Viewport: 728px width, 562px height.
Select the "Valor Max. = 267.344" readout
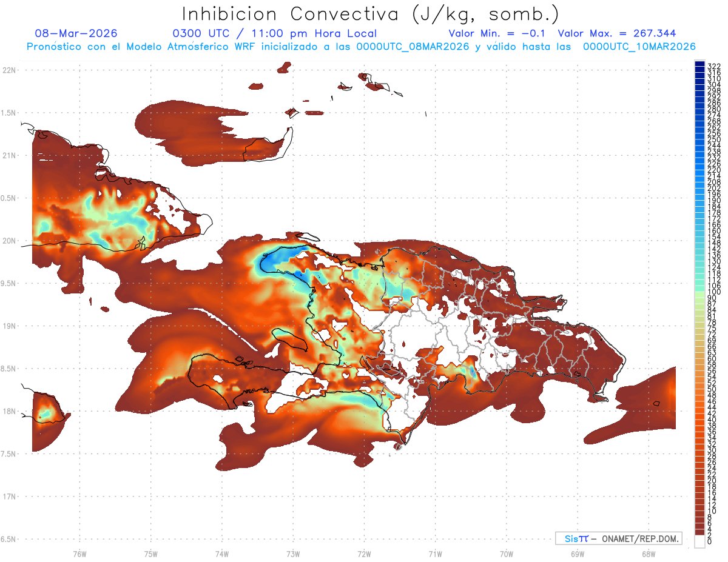pos(617,33)
